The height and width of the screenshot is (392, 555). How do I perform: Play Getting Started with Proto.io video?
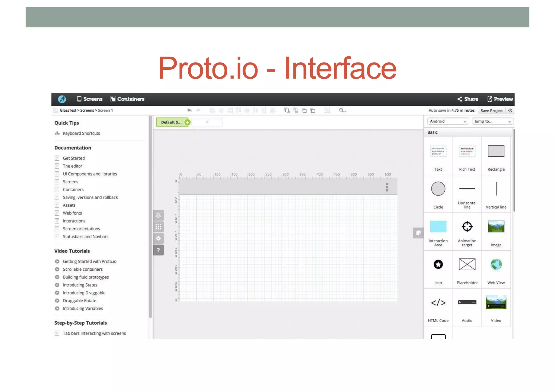[x=90, y=261]
